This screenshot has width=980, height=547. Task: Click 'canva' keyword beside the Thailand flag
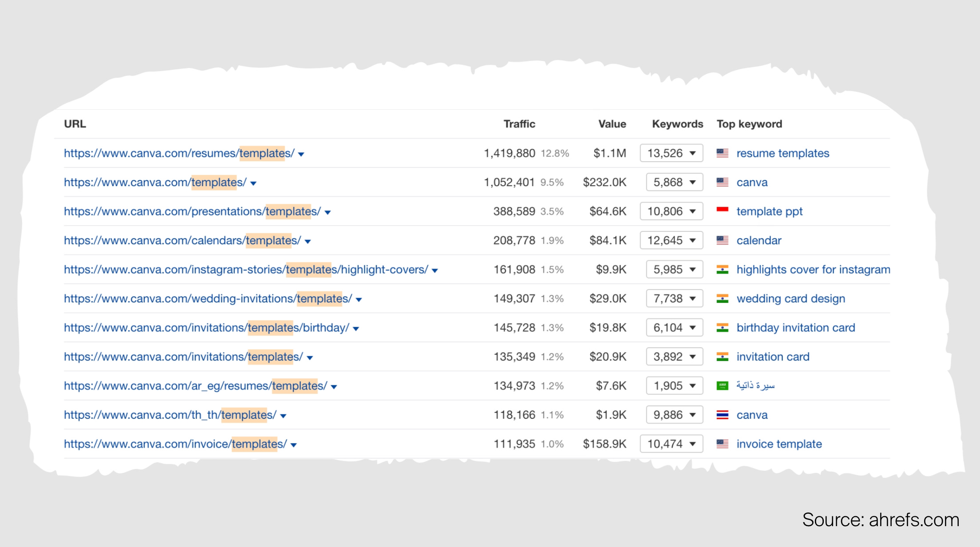[x=752, y=415]
